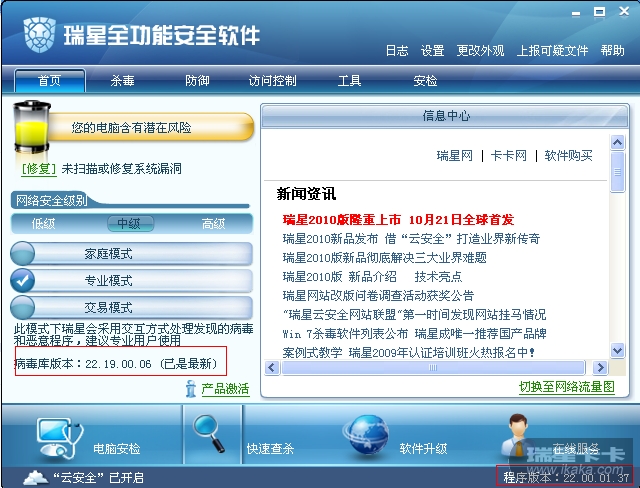Open the 卡卡网 link
Image resolution: width=640 pixels, height=488 pixels.
point(509,155)
